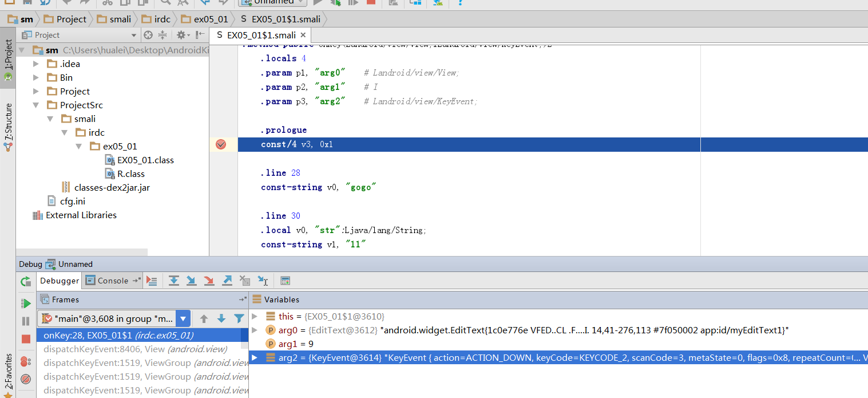Collapse the irdc folder
Viewport: 868px width, 398px height.
click(x=65, y=133)
